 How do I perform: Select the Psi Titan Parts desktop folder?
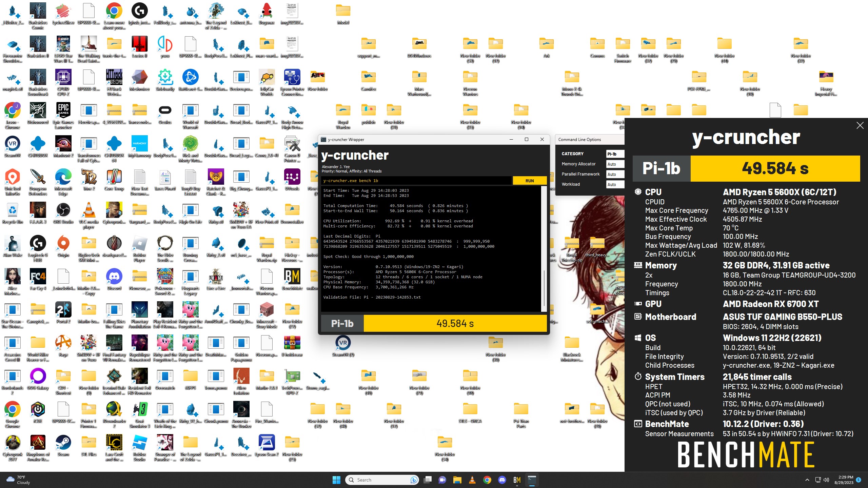pyautogui.click(x=521, y=415)
